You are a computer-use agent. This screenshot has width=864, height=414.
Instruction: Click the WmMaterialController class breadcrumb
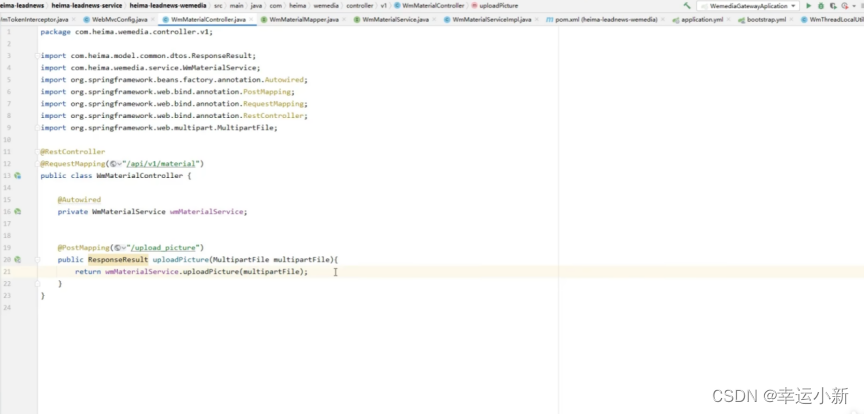(x=429, y=6)
